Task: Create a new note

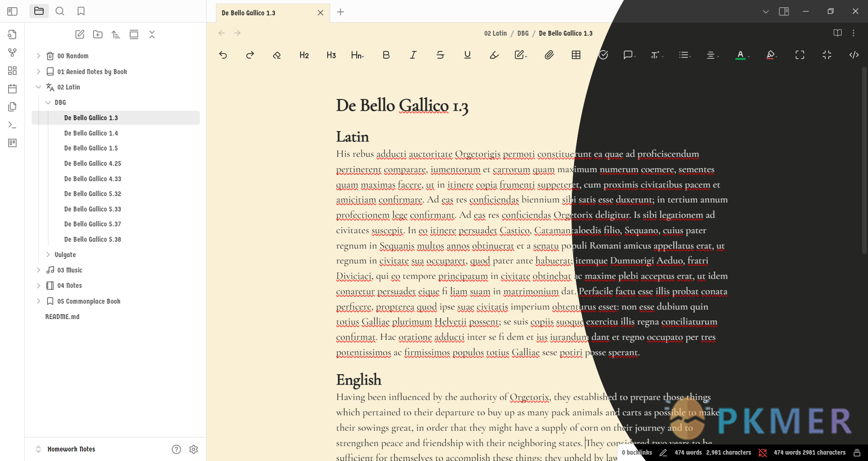Action: [80, 34]
